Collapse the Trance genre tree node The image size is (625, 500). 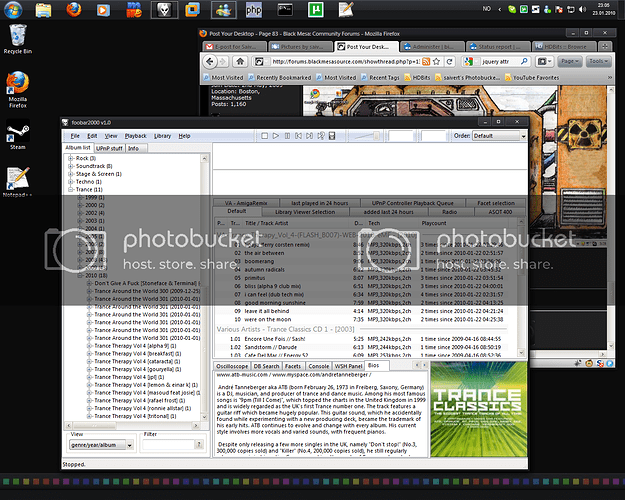(70, 189)
